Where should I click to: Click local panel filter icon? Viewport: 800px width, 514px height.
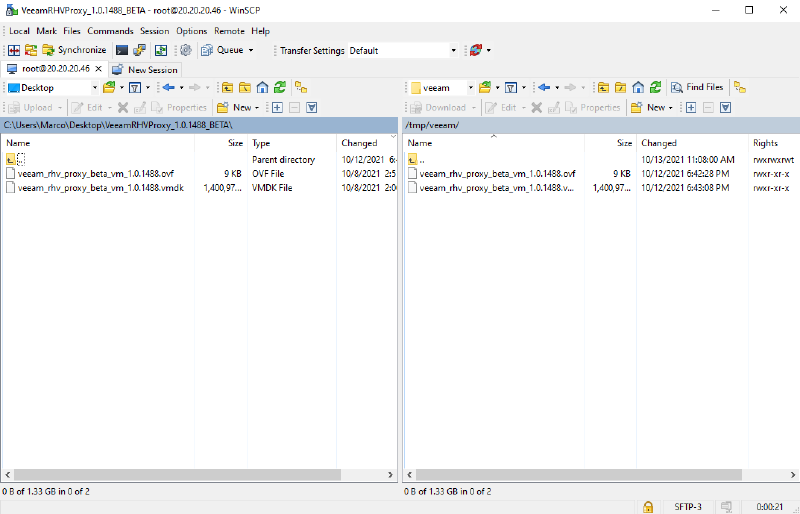[135, 88]
